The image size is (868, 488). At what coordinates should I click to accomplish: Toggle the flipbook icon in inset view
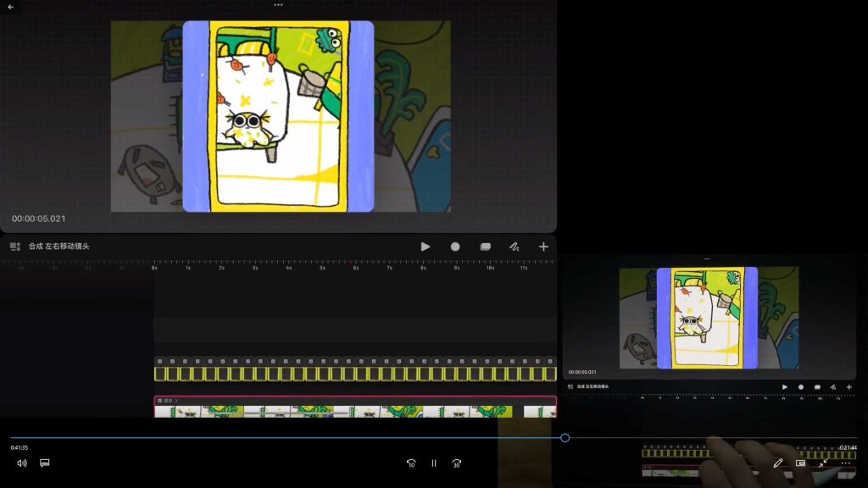[817, 387]
